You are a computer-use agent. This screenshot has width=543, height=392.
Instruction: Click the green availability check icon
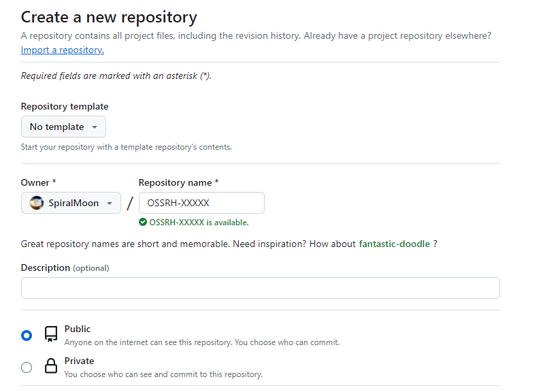click(x=143, y=222)
